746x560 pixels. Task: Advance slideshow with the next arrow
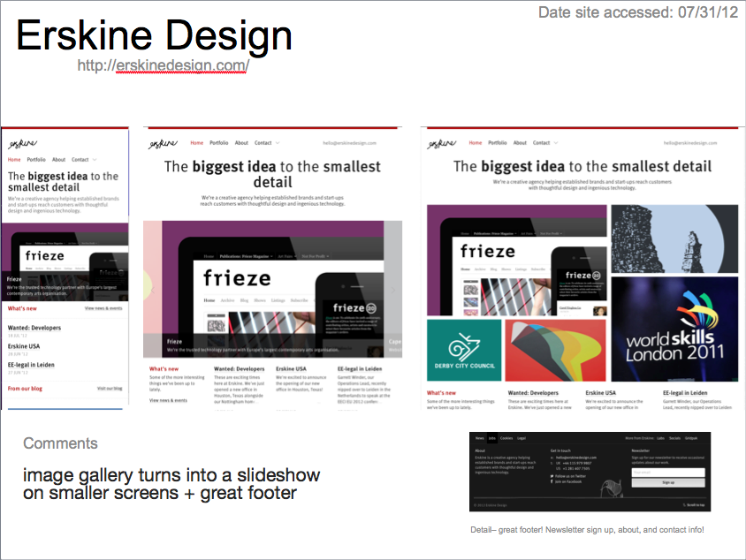click(x=393, y=289)
